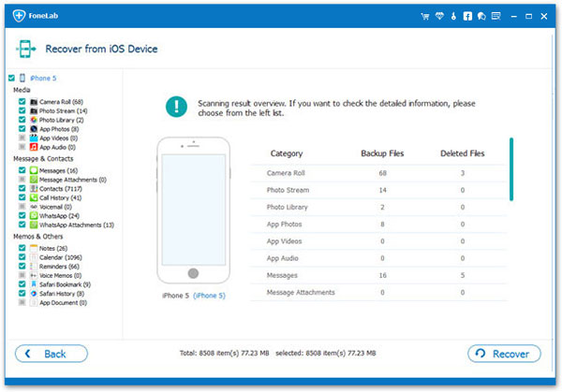
Task: Toggle the Notes (26) checkbox
Action: tap(22, 248)
